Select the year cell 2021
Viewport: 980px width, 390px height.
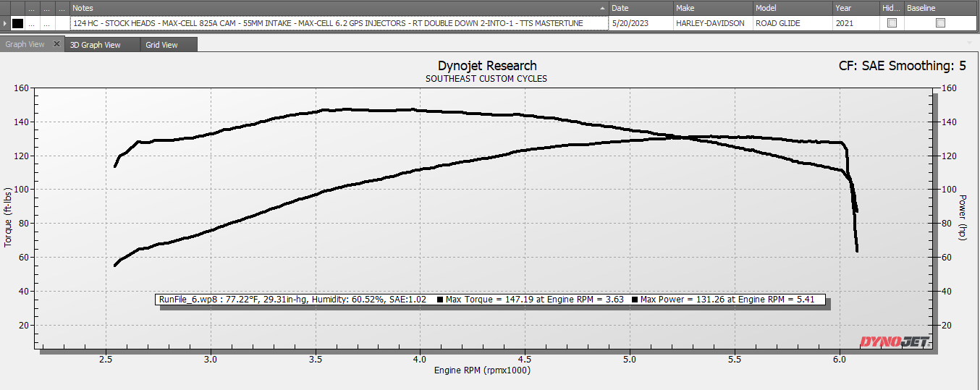tap(856, 23)
